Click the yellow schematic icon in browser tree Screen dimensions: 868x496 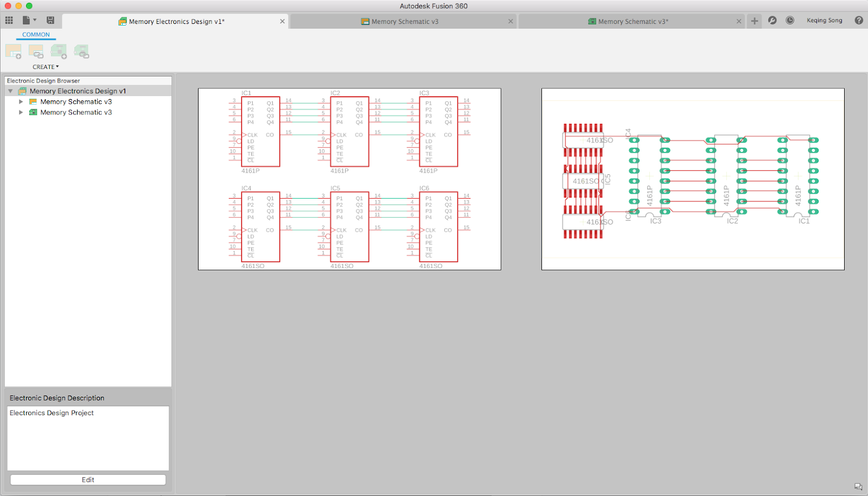pyautogui.click(x=33, y=102)
